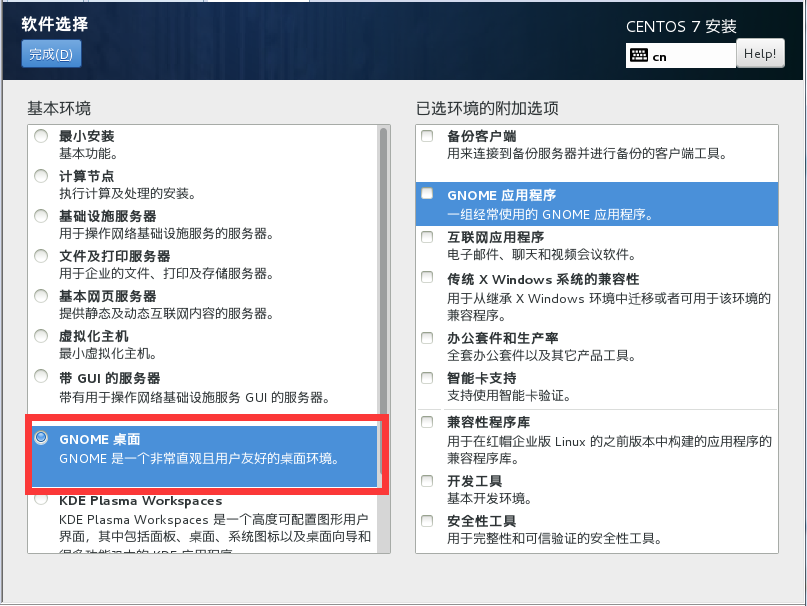The image size is (807, 606).
Task: Check the GNOME 应用程序 add-on
Action: point(427,193)
